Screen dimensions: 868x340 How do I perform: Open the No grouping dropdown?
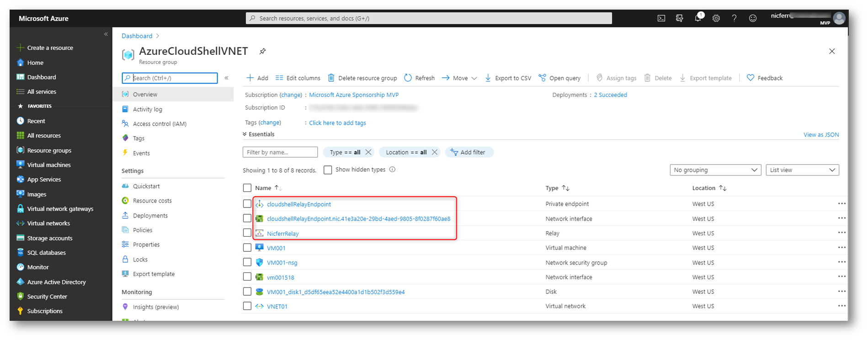715,170
